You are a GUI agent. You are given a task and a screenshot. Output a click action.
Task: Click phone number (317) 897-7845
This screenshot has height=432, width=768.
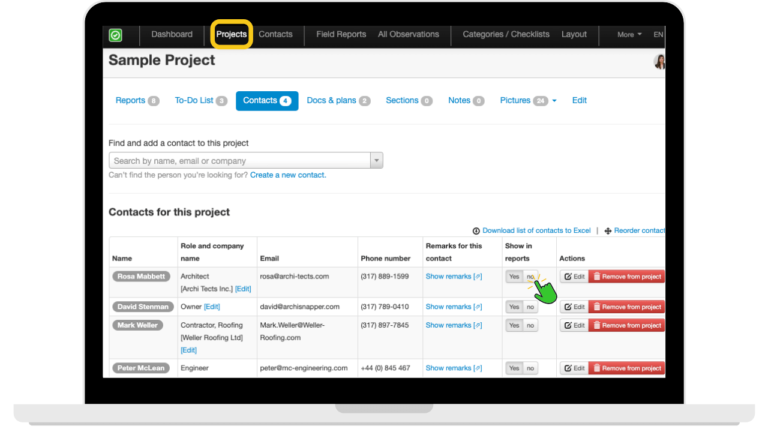click(384, 325)
